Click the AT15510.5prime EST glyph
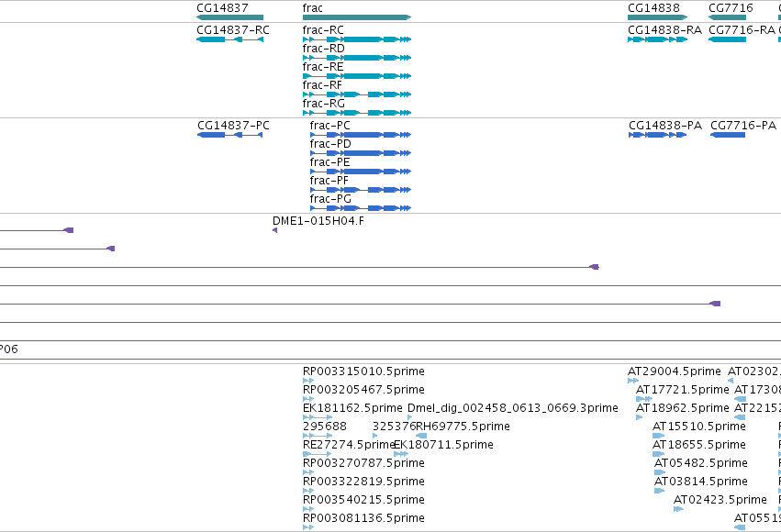Screen dimensions: 781x532 coord(658,436)
